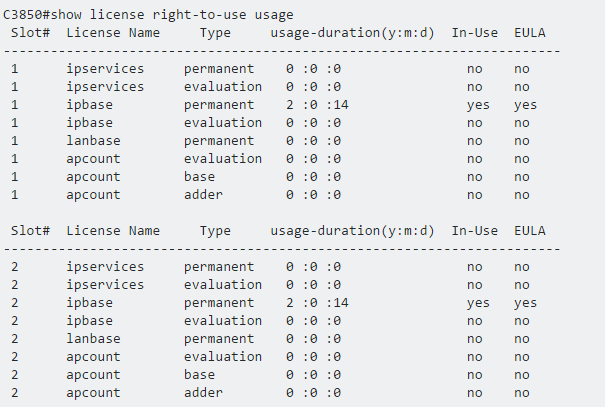Click the License Name header in the second table
The image size is (605, 407).
(x=113, y=231)
